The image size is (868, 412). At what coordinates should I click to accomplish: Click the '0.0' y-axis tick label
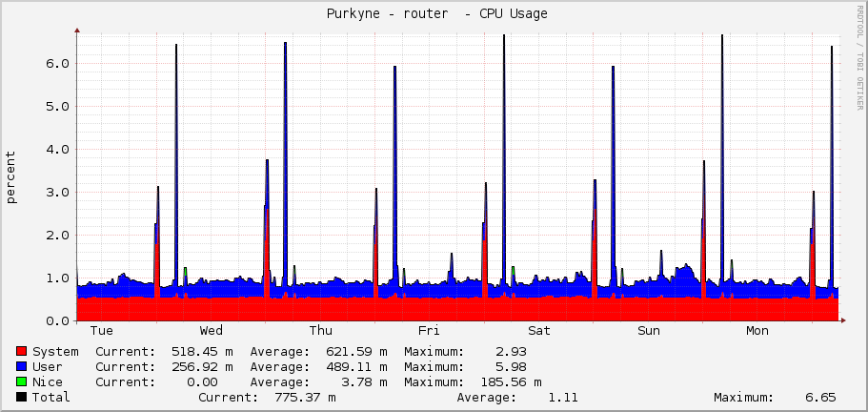click(x=57, y=320)
